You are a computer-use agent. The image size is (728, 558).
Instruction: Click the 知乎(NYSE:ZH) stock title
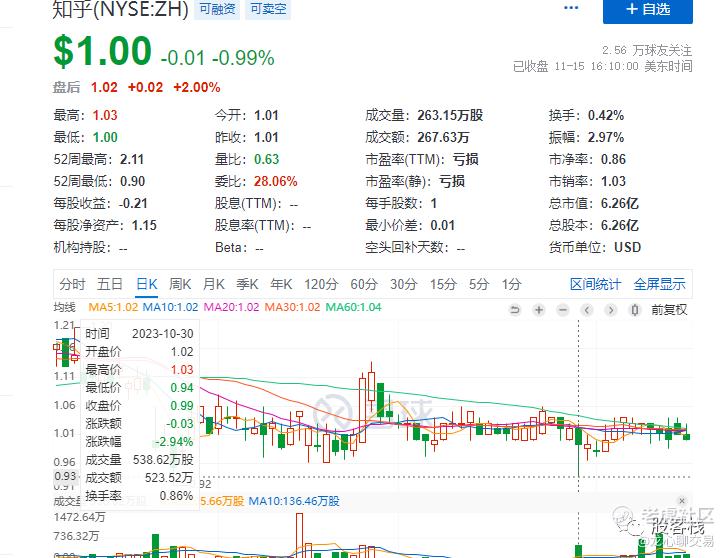(120, 9)
